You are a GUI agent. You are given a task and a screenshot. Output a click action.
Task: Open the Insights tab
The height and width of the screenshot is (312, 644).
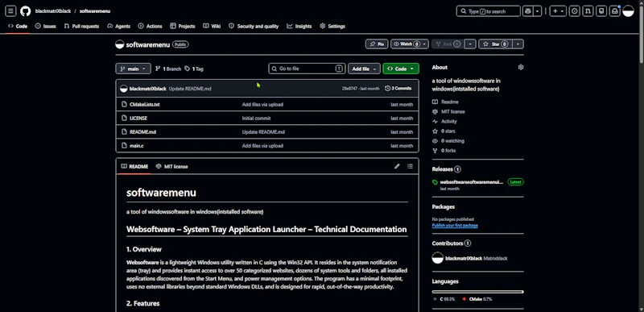(299, 26)
